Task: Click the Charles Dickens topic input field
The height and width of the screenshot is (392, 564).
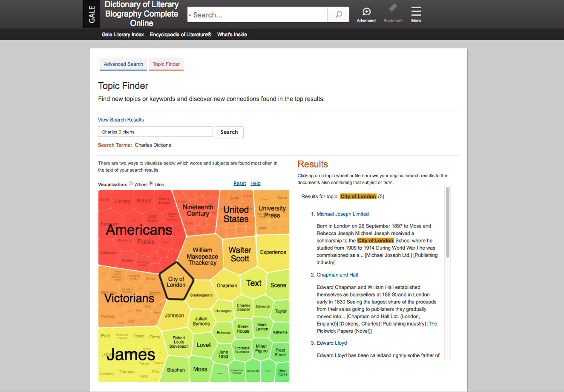Action: click(155, 132)
